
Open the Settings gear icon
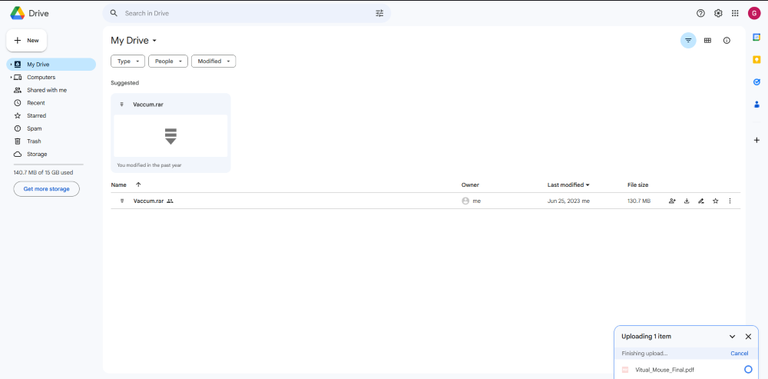[718, 13]
